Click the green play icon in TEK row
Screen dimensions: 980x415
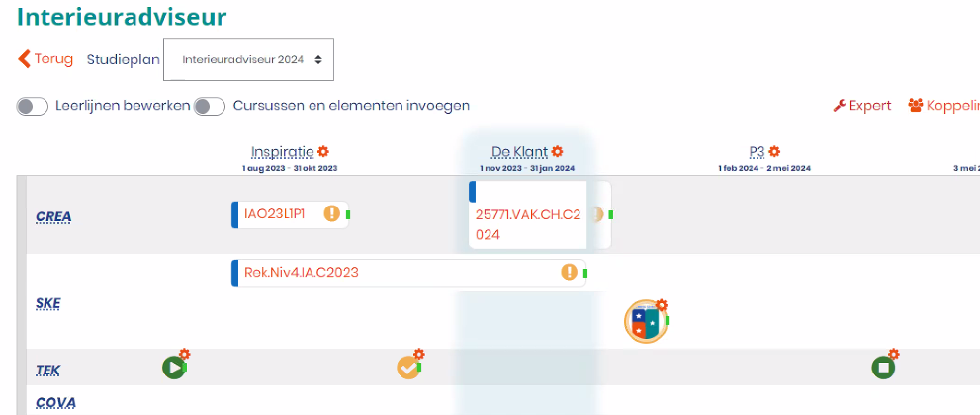pos(174,368)
